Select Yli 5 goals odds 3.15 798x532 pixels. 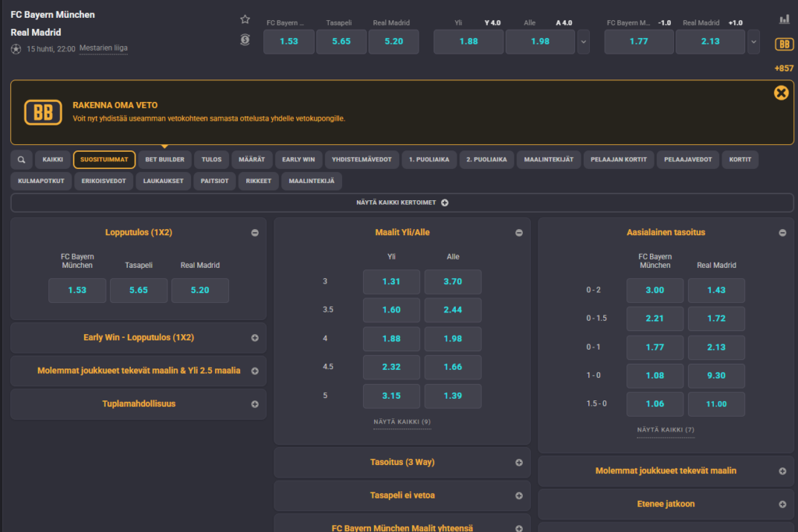[x=391, y=396]
